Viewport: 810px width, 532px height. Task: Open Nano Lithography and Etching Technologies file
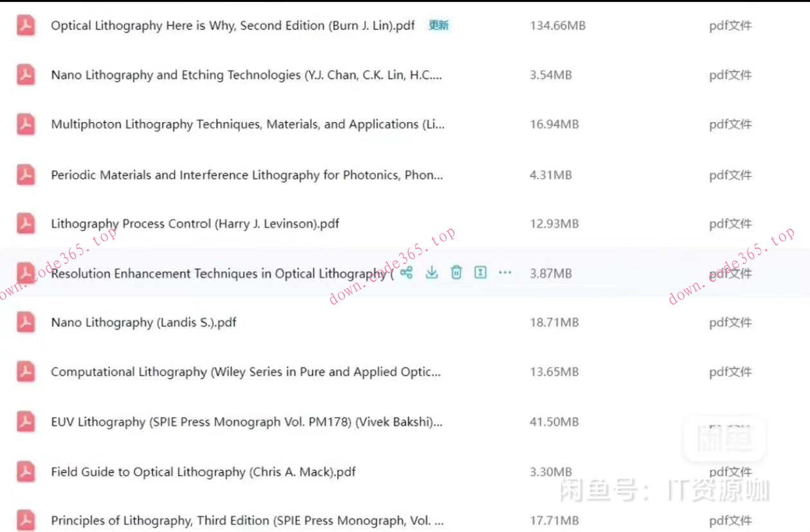point(246,75)
